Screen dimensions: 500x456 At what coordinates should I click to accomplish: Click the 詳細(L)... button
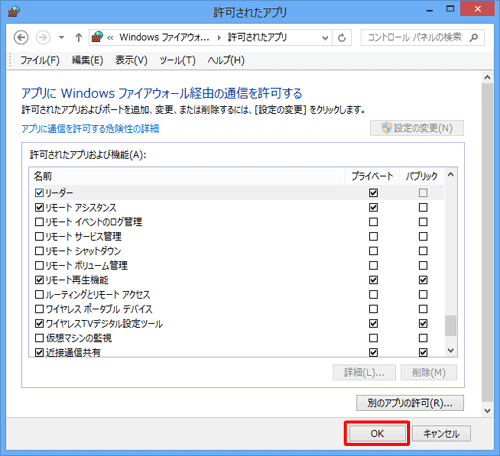(364, 372)
